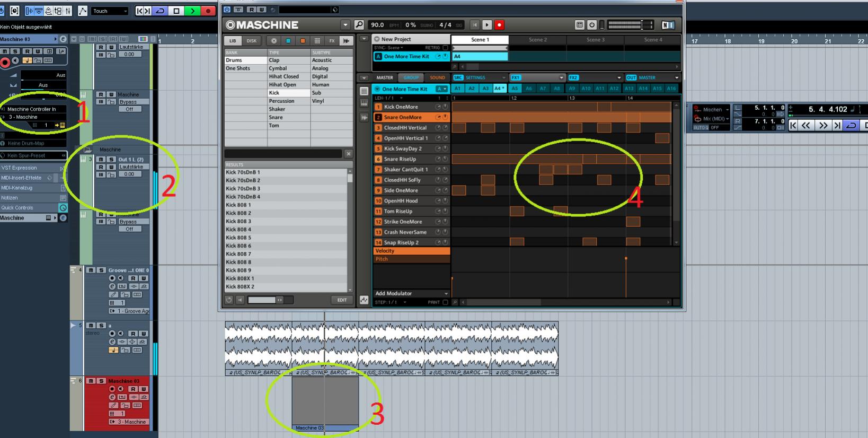Open the FX1 slot dropdown
Viewport: 868px width, 438px height.
561,77
